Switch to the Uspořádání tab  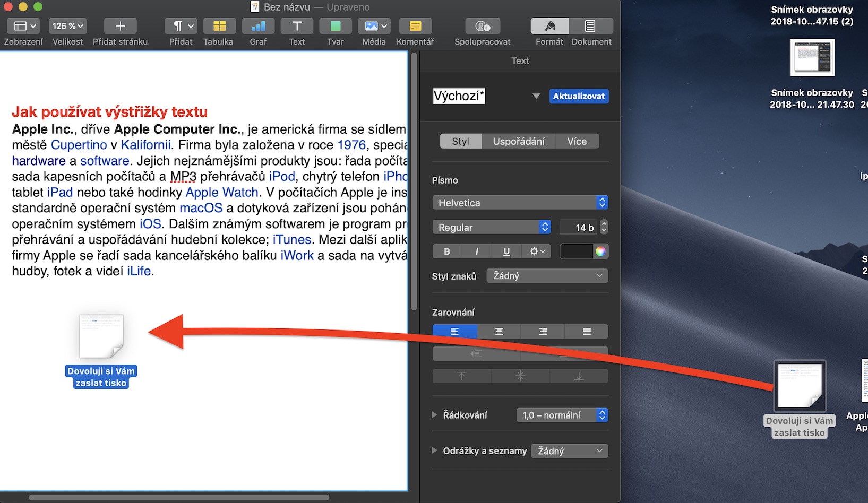519,141
